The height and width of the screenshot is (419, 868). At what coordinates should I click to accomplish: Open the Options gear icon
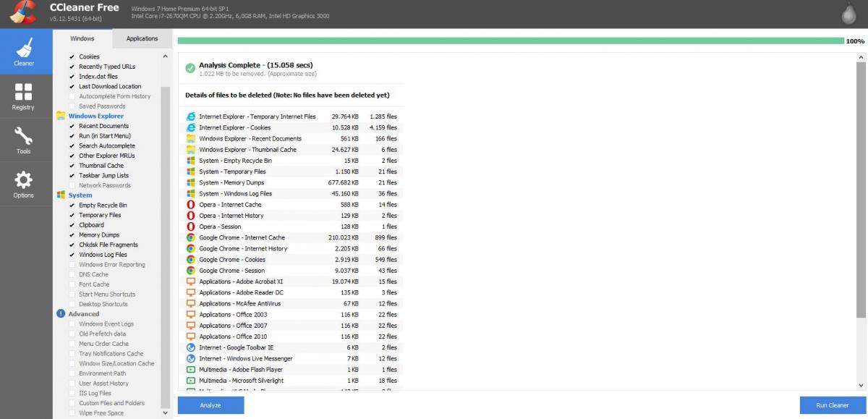23,184
